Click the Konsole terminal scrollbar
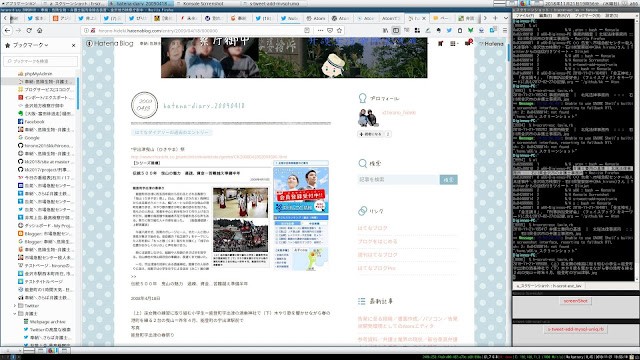640x360 pixels. tap(638, 151)
